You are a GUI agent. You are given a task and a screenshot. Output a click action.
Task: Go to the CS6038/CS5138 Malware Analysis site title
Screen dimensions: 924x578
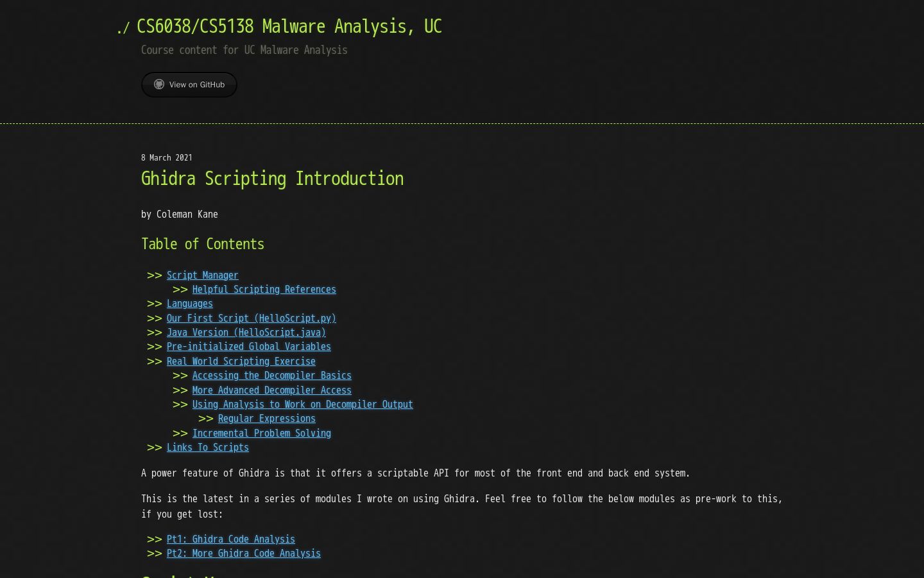click(289, 26)
